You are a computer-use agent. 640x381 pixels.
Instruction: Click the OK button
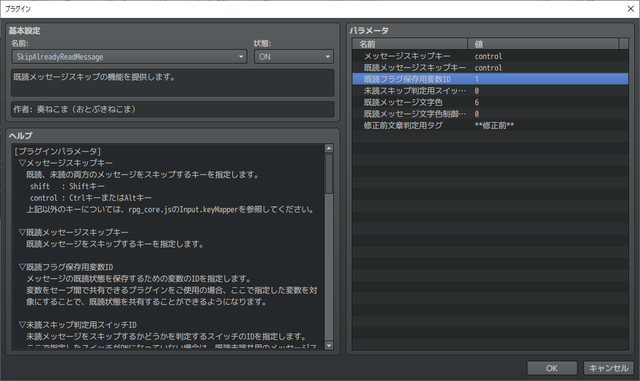552,368
